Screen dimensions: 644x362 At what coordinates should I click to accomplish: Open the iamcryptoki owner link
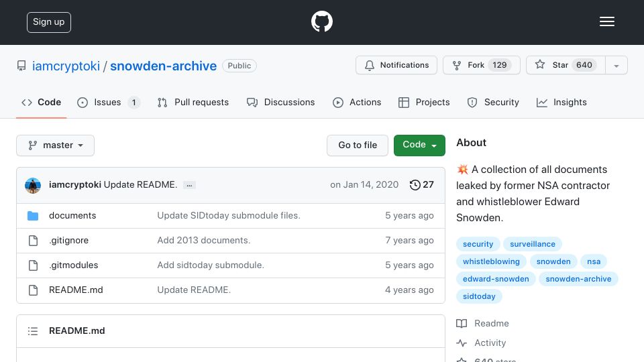click(x=66, y=66)
